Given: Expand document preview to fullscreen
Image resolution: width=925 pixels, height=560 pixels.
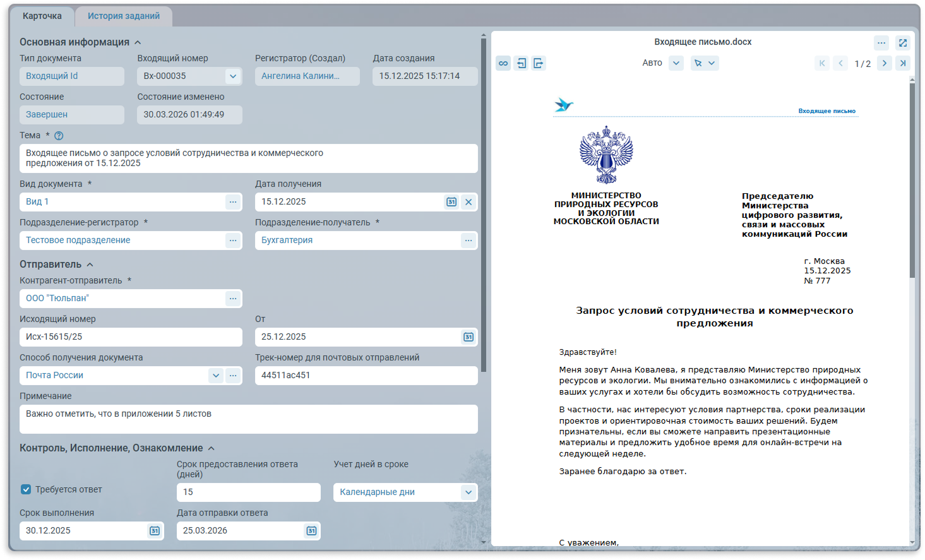Looking at the screenshot, I should (903, 43).
